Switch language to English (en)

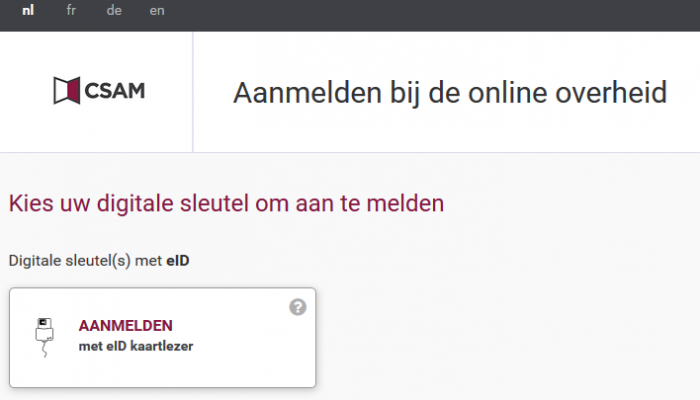point(157,10)
